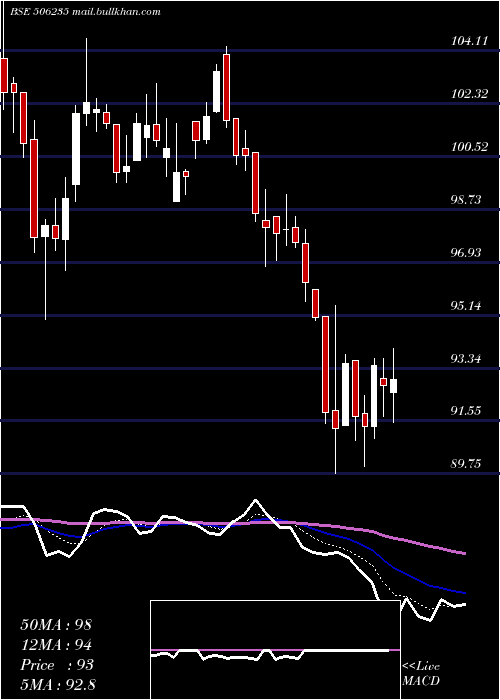Click the 91.55 price axis label
Viewport: 500px width, 700px height.
pyautogui.click(x=466, y=412)
